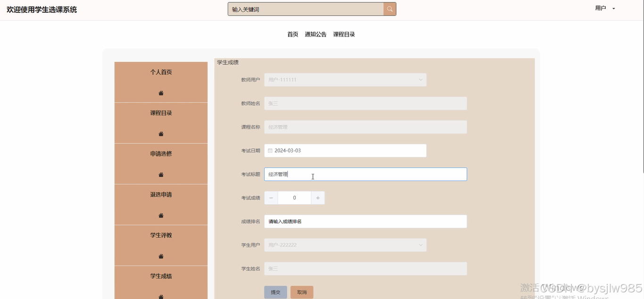Click the minus icon to decrease 考试成绩

pyautogui.click(x=271, y=197)
